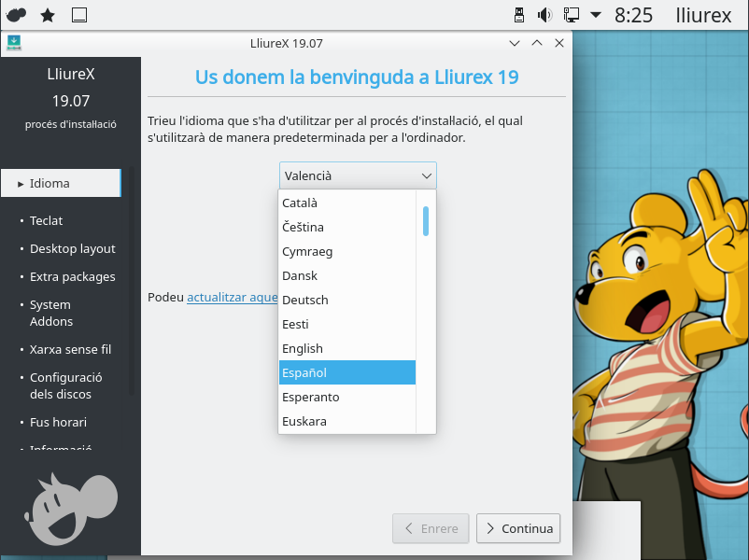
Task: Click the clock showing 8:25
Action: [633, 15]
